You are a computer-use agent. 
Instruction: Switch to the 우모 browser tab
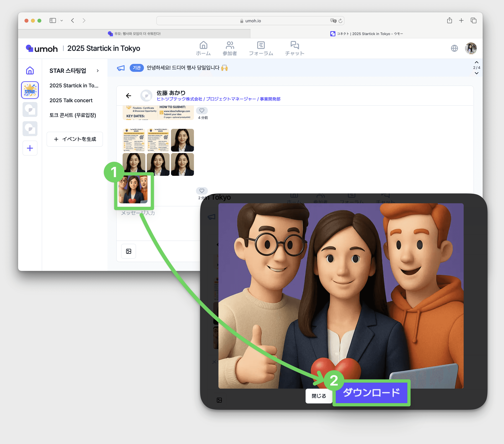134,34
